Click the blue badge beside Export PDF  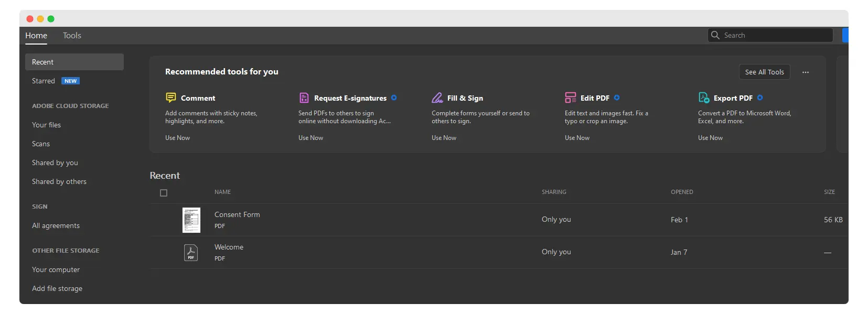click(x=760, y=98)
